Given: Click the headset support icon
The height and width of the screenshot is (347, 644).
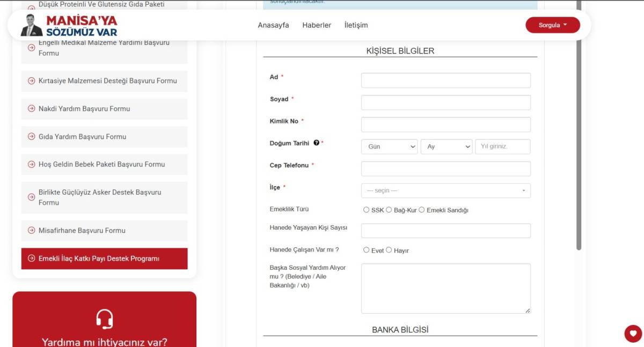Looking at the screenshot, I should (x=105, y=319).
